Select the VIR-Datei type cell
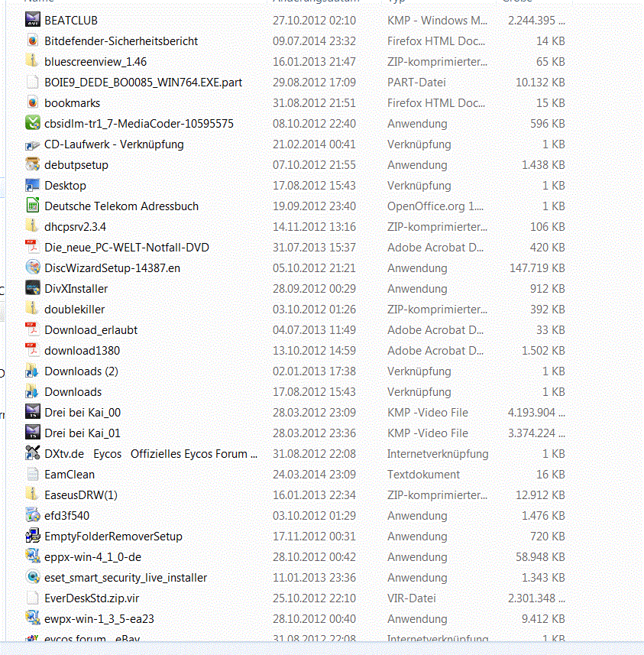 tap(411, 598)
